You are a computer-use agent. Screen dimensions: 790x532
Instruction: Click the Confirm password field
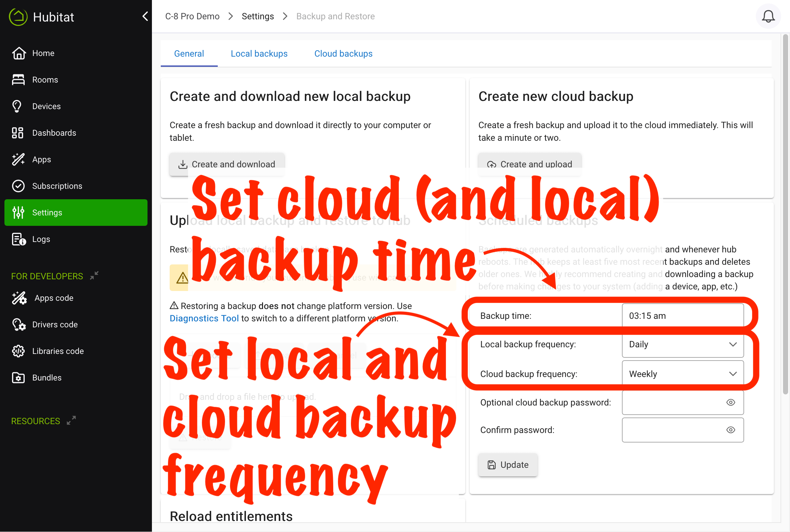pos(683,430)
